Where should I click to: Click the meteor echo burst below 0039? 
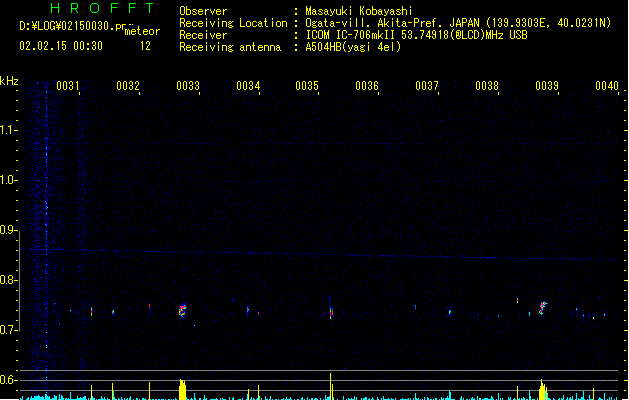click(543, 308)
